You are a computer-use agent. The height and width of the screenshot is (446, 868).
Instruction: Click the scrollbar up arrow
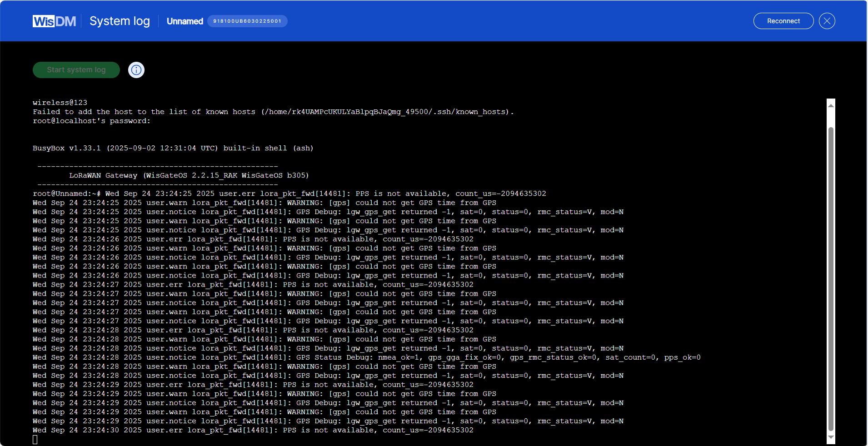tap(831, 105)
